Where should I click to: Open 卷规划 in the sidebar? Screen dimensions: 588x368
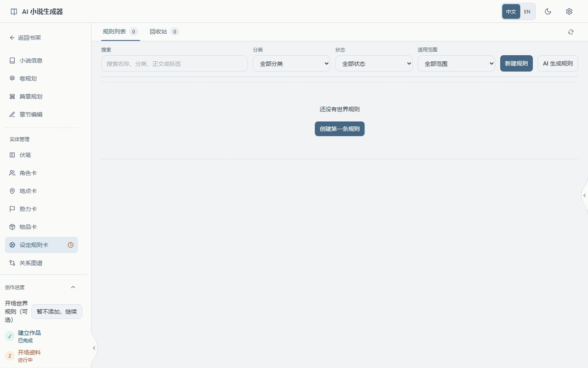click(x=41, y=79)
